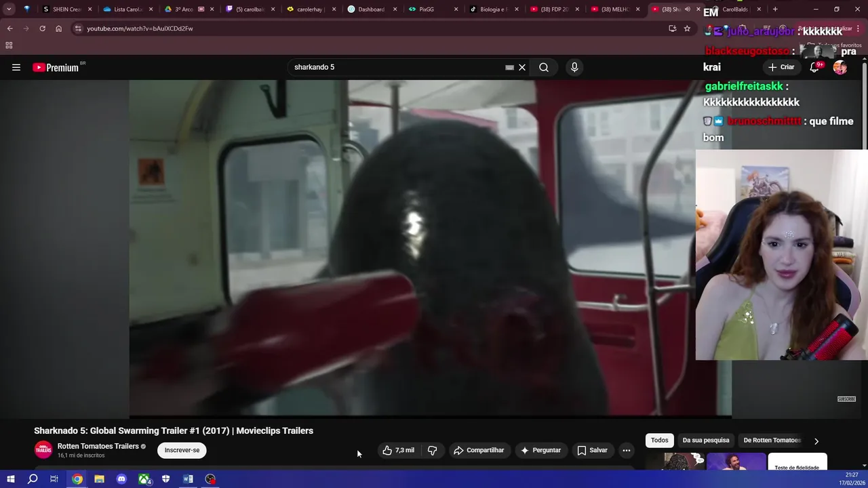Image resolution: width=868 pixels, height=488 pixels.
Task: Open Task View on taskbar
Action: (x=54, y=479)
